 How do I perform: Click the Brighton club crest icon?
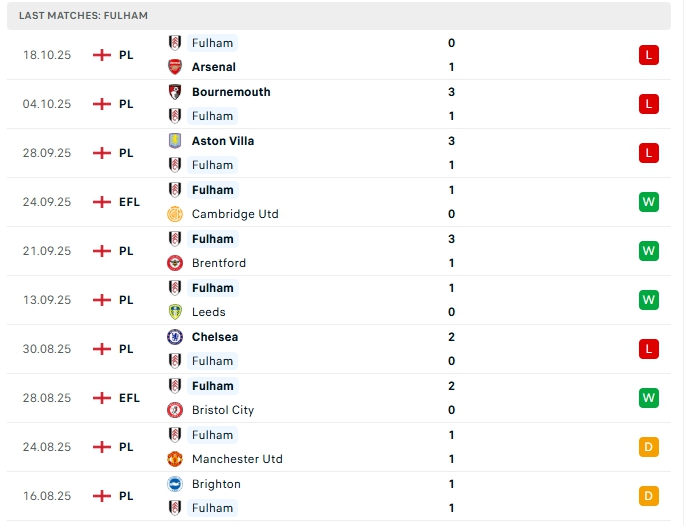tap(175, 484)
